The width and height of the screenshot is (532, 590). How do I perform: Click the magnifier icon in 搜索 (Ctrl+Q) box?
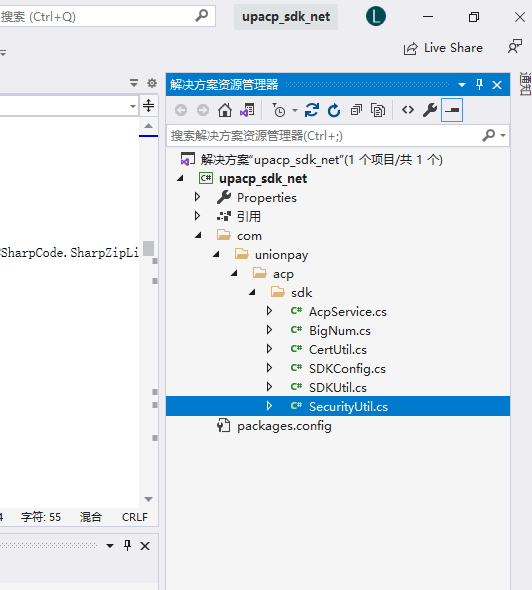click(x=202, y=16)
